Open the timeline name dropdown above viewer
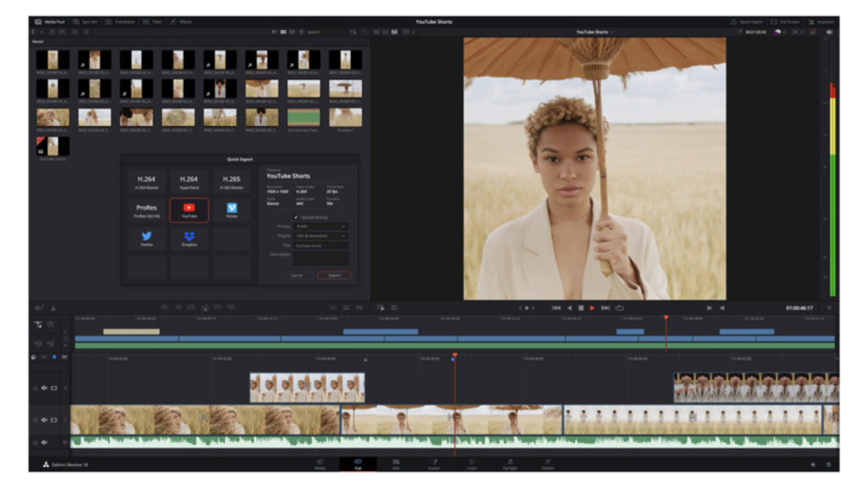The height and width of the screenshot is (488, 868). coord(594,32)
